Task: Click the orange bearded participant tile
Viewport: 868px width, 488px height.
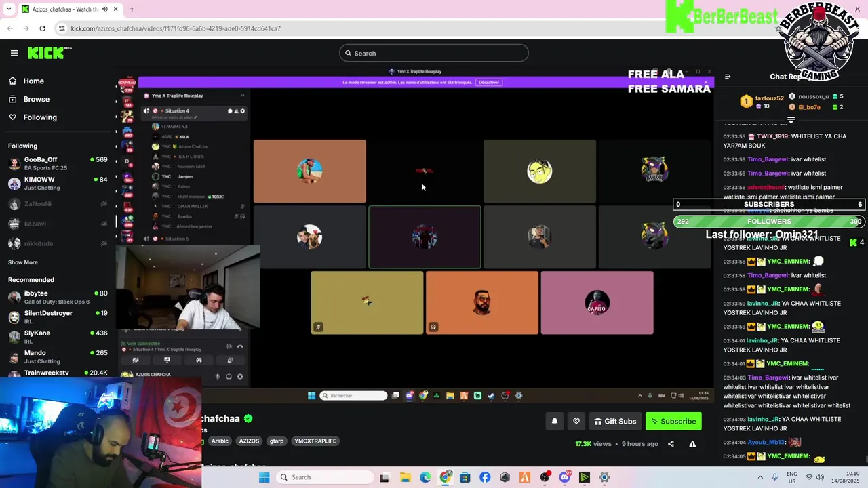Action: click(x=482, y=303)
